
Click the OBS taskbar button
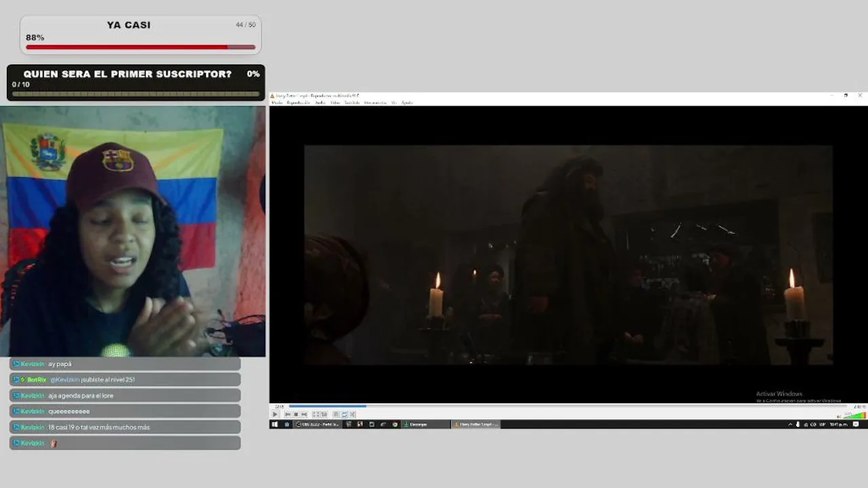tap(317, 424)
